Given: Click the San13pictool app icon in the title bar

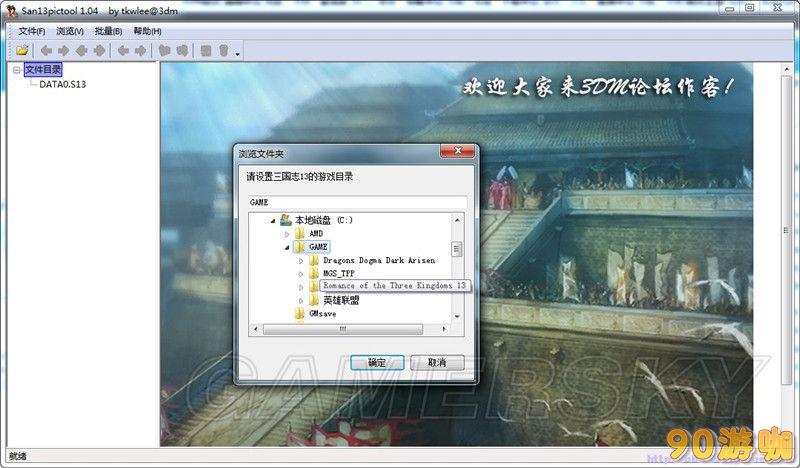Looking at the screenshot, I should coord(11,10).
